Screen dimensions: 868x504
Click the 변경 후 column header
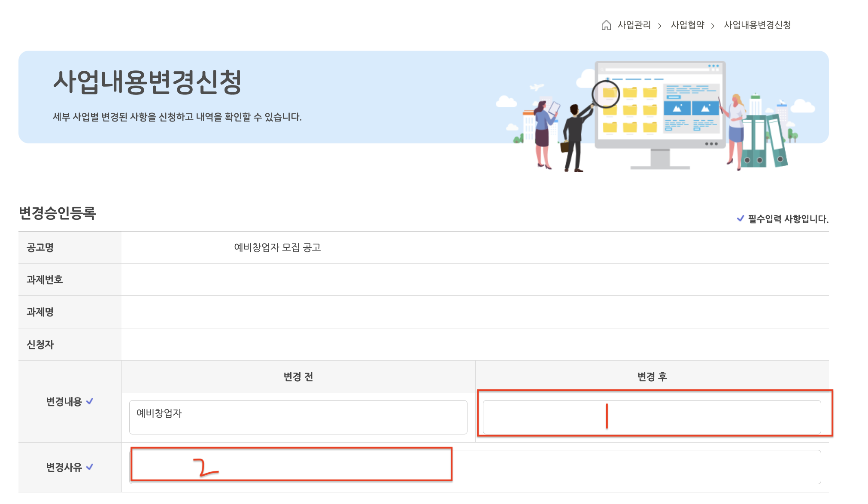652,376
